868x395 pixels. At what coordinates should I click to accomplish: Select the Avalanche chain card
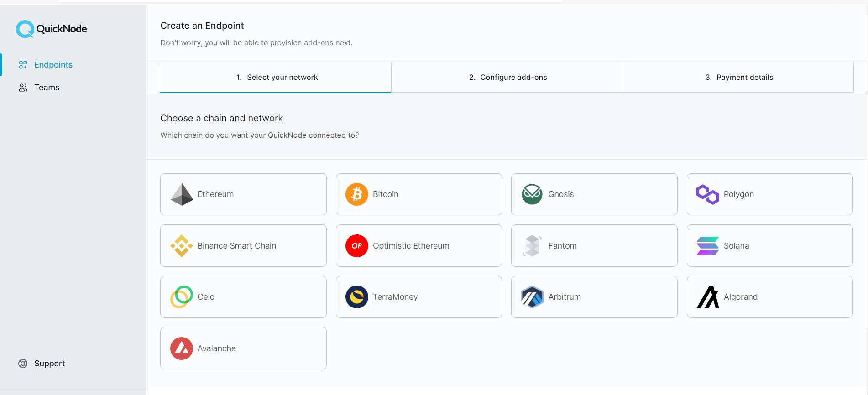tap(243, 348)
